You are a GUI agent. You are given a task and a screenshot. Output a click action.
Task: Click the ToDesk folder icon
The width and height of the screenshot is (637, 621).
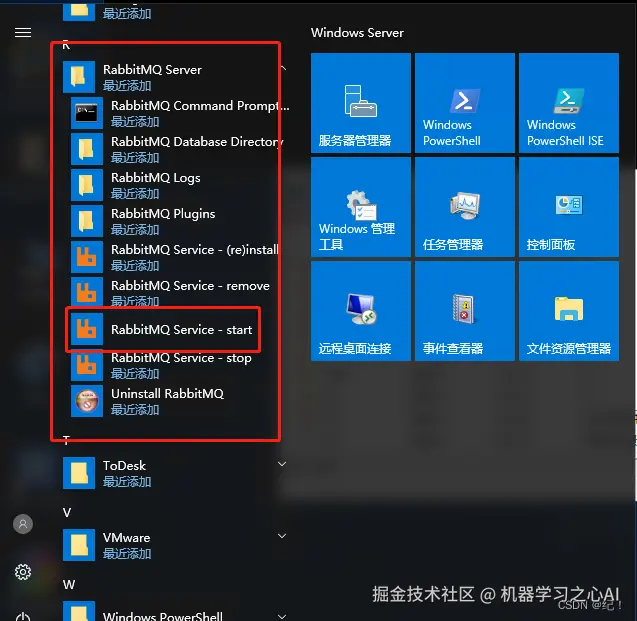79,473
